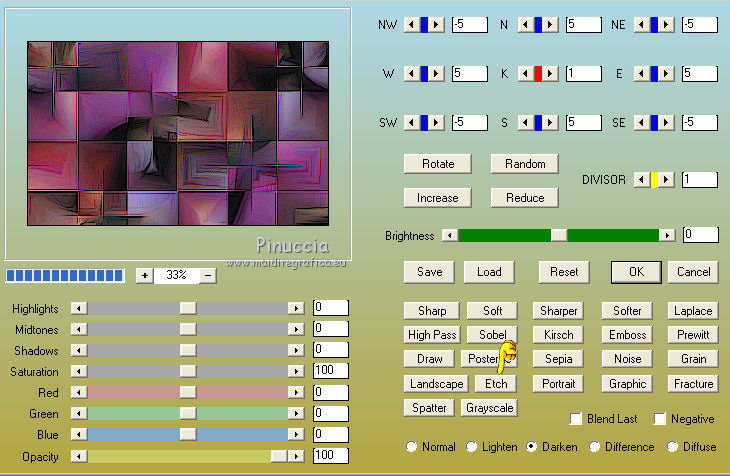Image resolution: width=730 pixels, height=476 pixels.
Task: Click left arrow of NW value
Action: [x=410, y=25]
